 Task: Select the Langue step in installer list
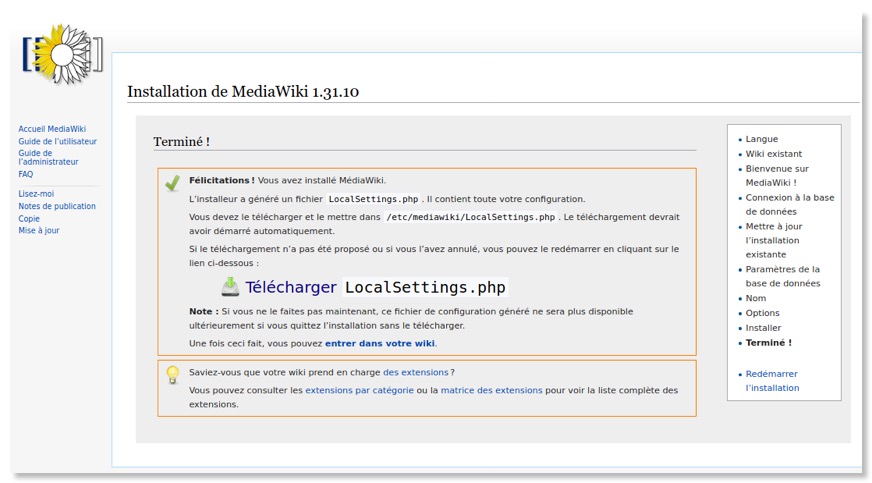pos(761,139)
